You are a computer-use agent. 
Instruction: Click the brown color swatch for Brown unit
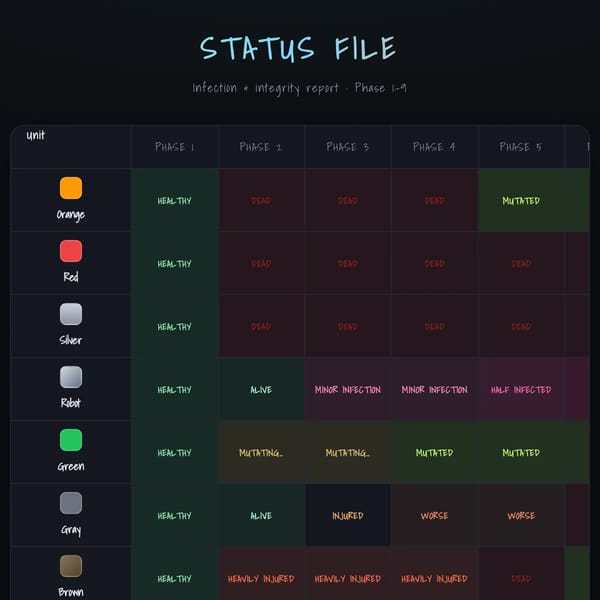click(x=71, y=566)
